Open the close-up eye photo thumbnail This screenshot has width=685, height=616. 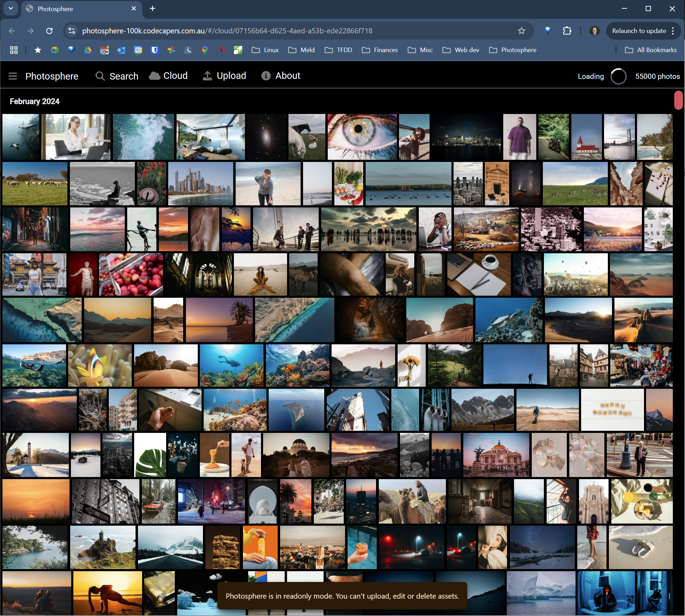pyautogui.click(x=362, y=137)
